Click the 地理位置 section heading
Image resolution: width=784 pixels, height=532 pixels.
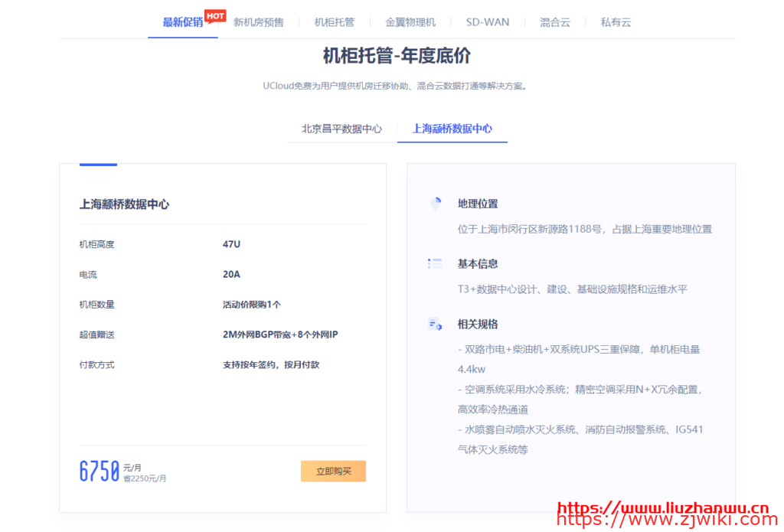(478, 204)
